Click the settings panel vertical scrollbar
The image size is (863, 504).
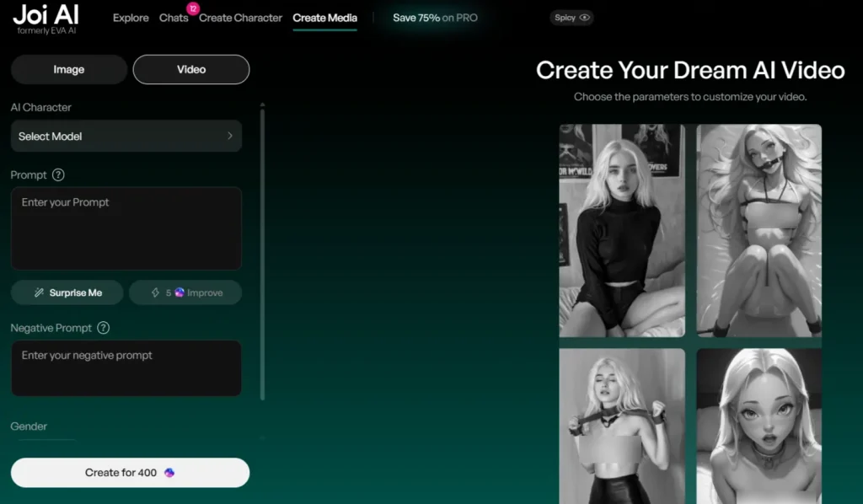pyautogui.click(x=263, y=253)
